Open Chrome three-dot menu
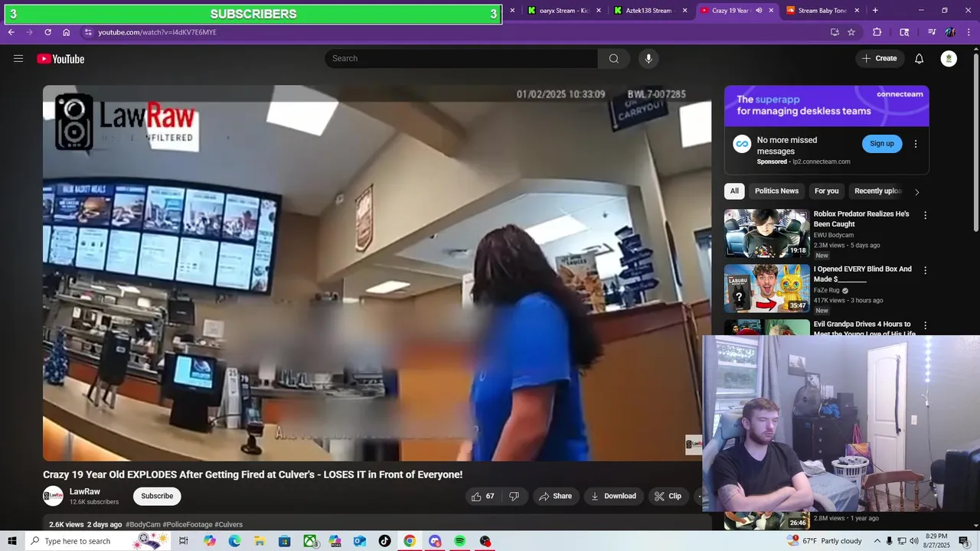Viewport: 980px width, 551px height. tap(969, 32)
